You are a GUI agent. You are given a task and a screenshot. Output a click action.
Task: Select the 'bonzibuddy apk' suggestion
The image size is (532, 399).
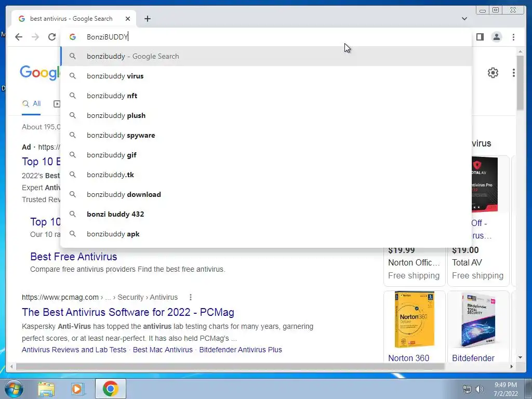pos(266,234)
